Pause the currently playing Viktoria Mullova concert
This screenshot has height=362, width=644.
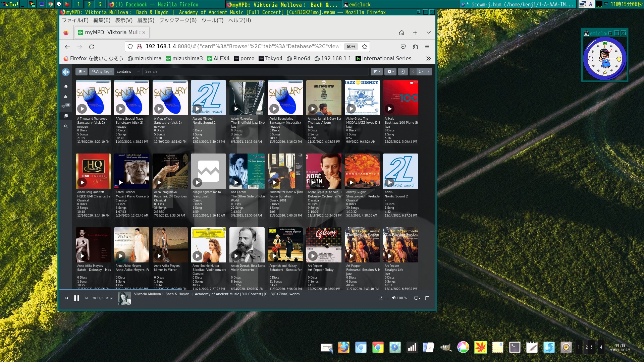[76, 298]
